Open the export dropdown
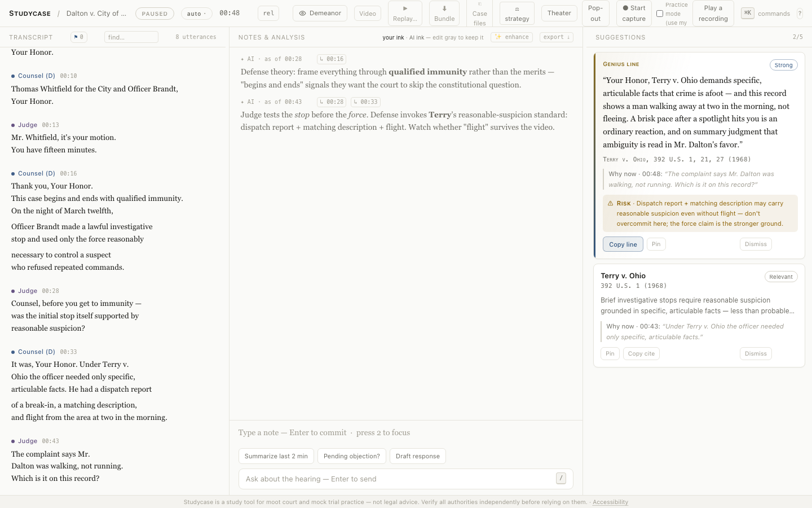Viewport: 812px width, 508px height. [557, 37]
